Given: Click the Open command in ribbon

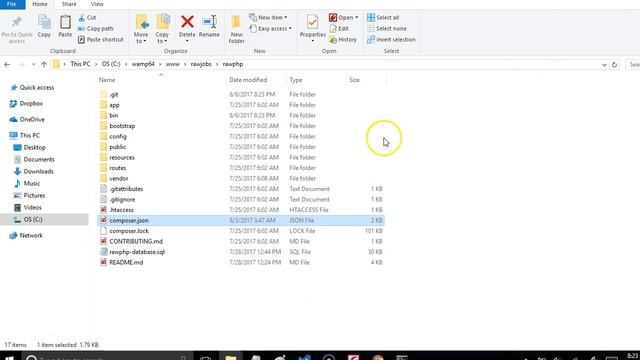Looking at the screenshot, I should (344, 18).
